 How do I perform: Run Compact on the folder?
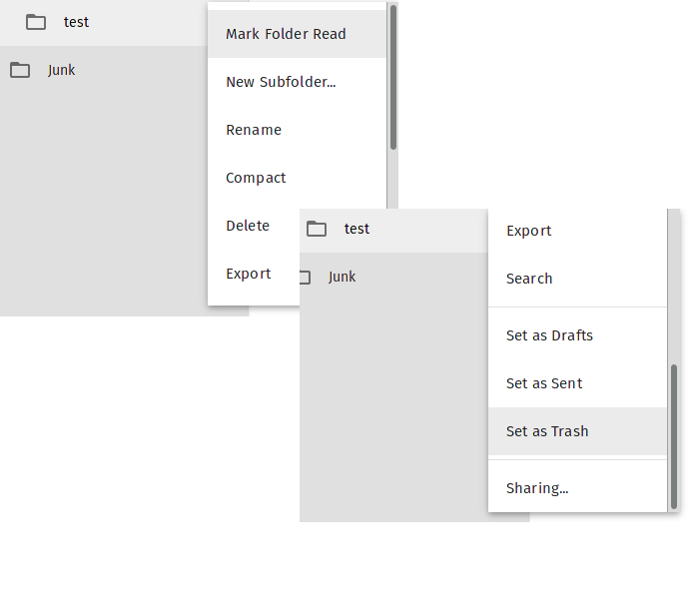256,178
